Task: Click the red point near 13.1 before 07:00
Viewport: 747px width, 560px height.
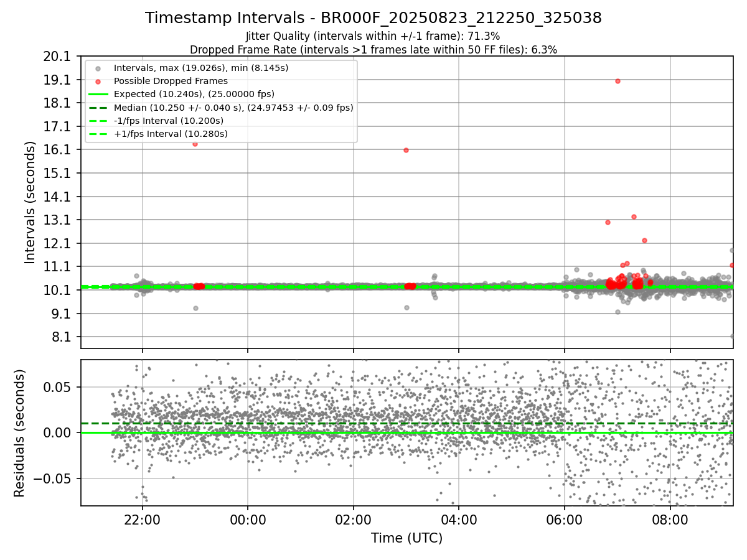Action: [608, 222]
